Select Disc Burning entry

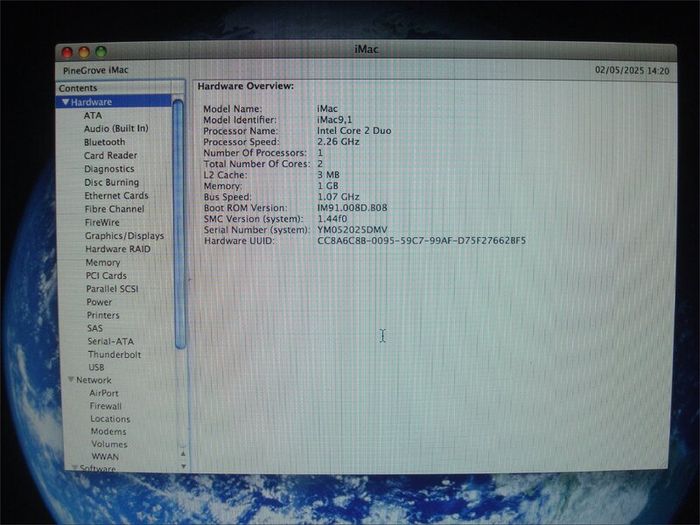tap(112, 182)
